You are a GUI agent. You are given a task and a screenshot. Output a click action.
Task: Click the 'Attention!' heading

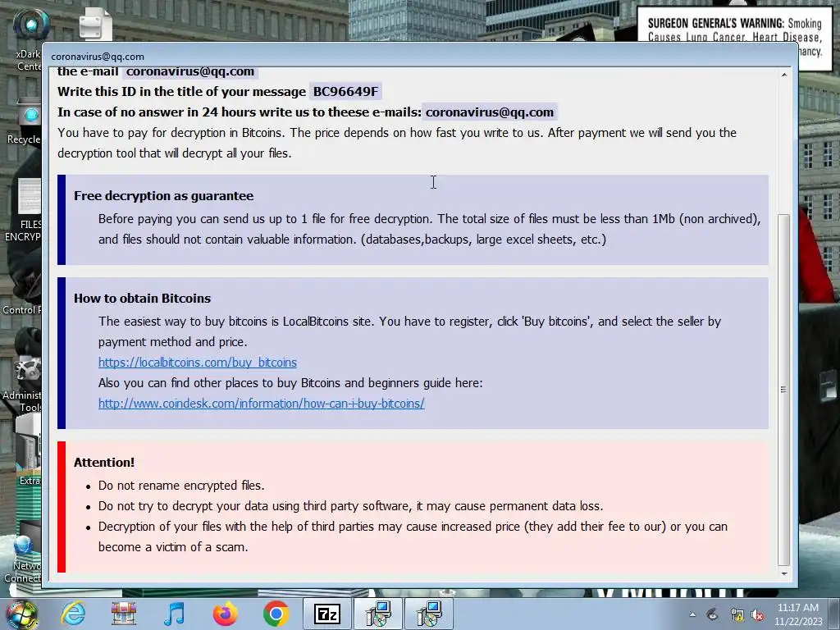pos(104,463)
